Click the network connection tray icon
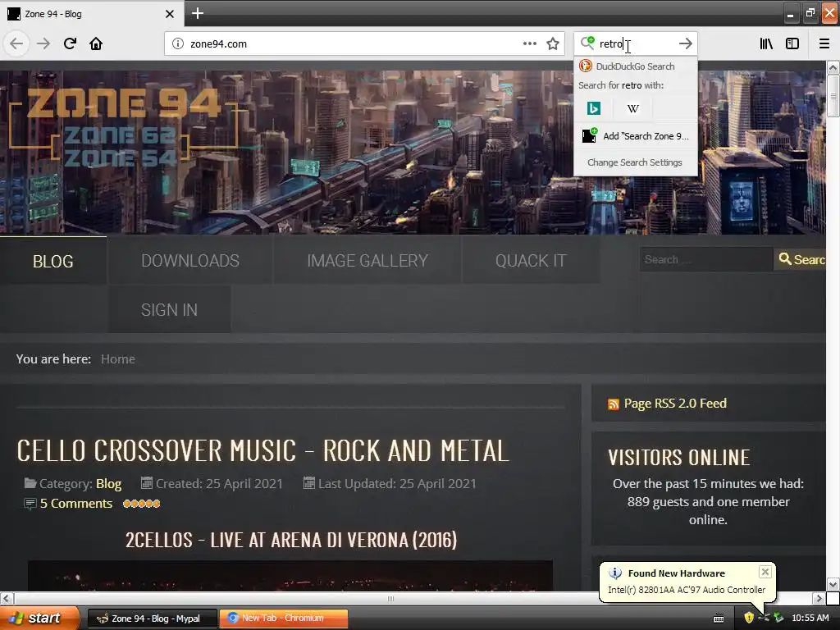 pyautogui.click(x=764, y=618)
